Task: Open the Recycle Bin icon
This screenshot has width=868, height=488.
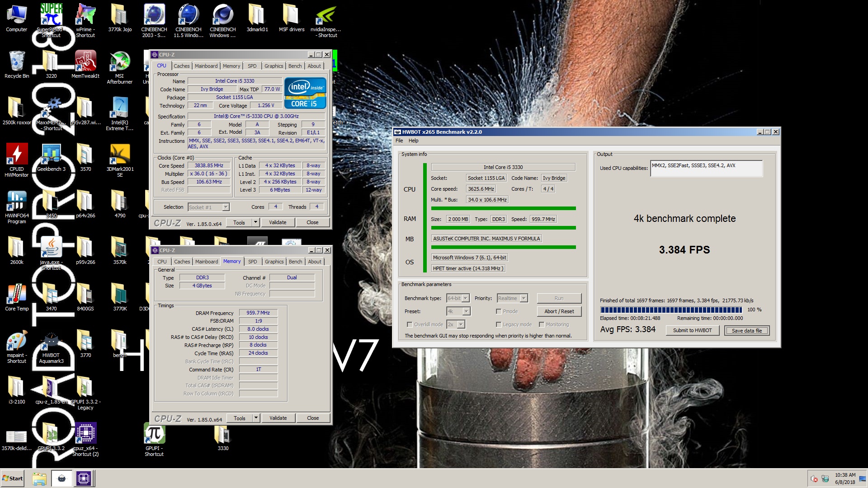Action: (17, 64)
